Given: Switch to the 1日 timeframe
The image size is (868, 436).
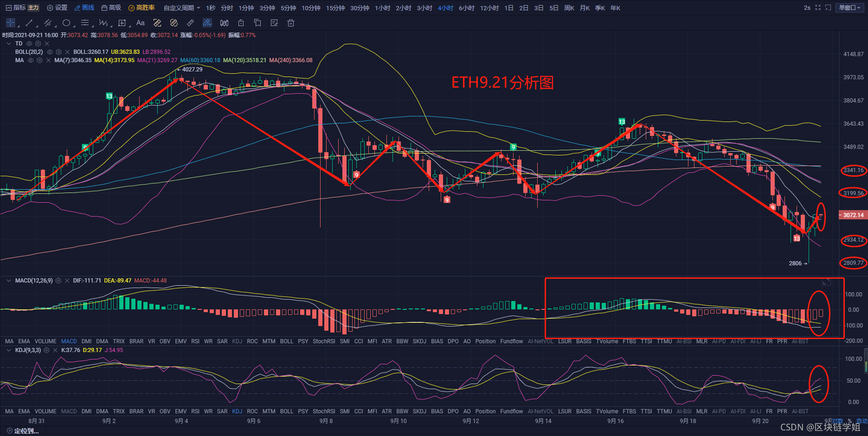Looking at the screenshot, I should pyautogui.click(x=509, y=8).
